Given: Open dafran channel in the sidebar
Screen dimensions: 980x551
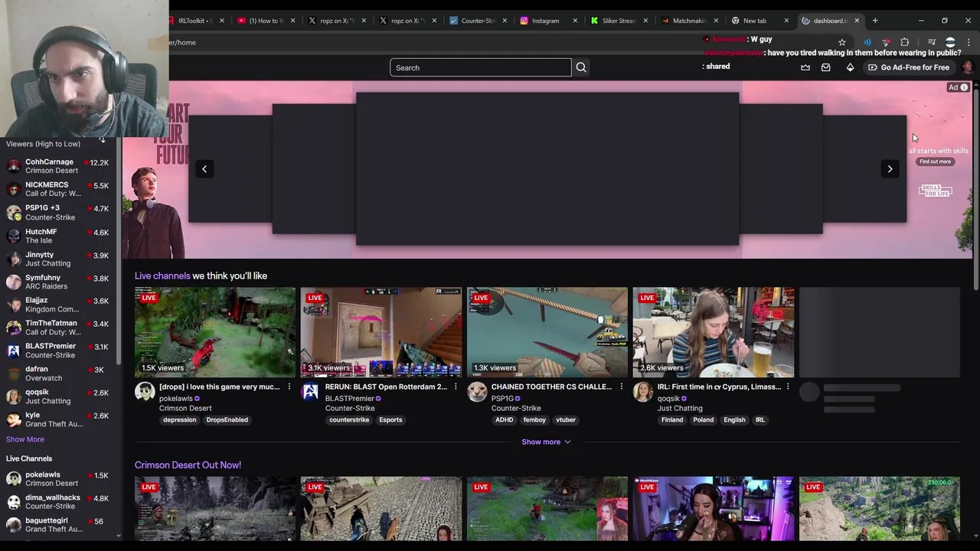Looking at the screenshot, I should pyautogui.click(x=59, y=373).
